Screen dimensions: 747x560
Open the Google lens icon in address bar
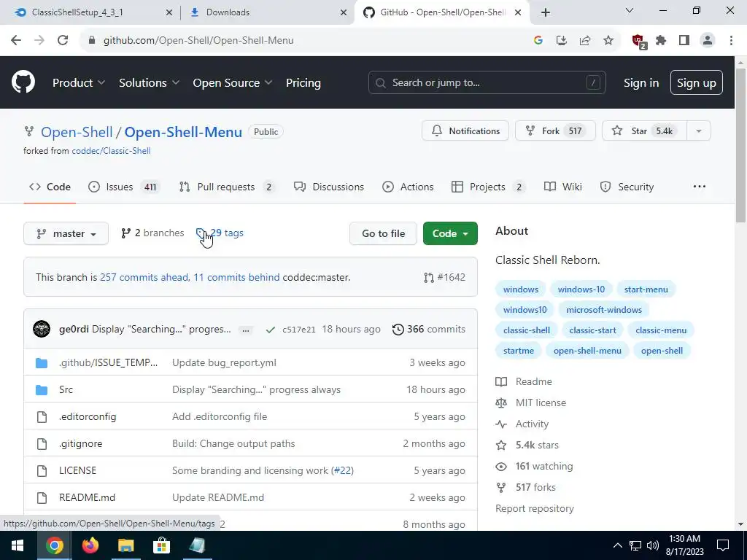538,41
